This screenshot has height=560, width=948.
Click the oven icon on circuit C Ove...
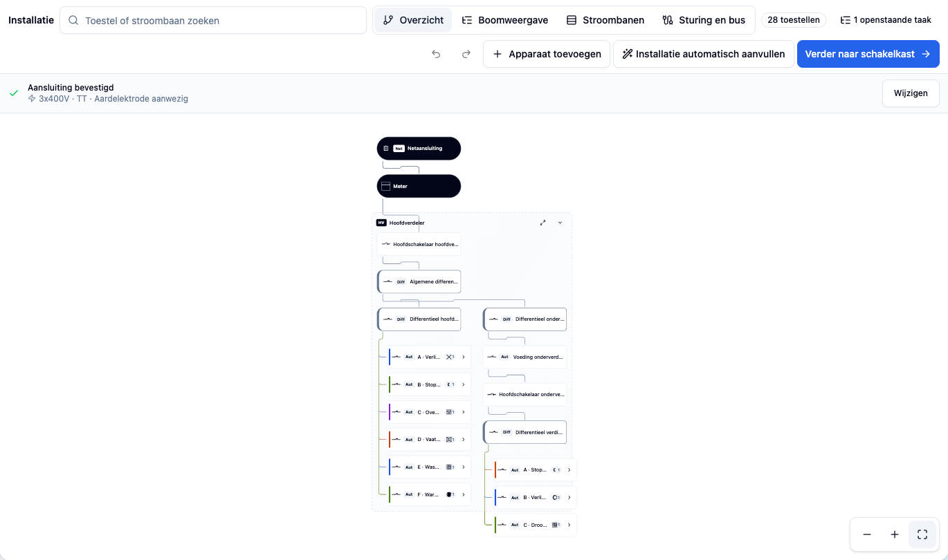(x=449, y=412)
